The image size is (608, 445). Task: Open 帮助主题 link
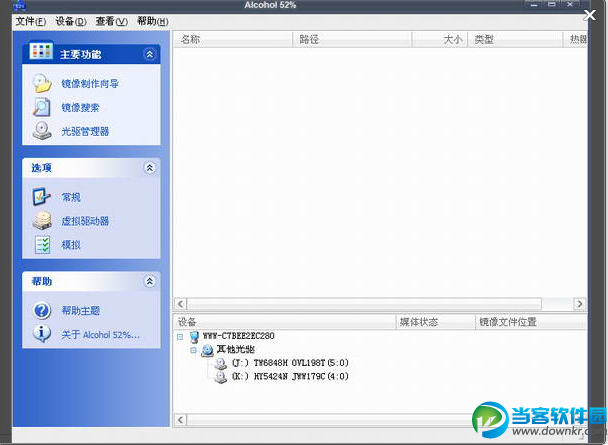pyautogui.click(x=81, y=310)
